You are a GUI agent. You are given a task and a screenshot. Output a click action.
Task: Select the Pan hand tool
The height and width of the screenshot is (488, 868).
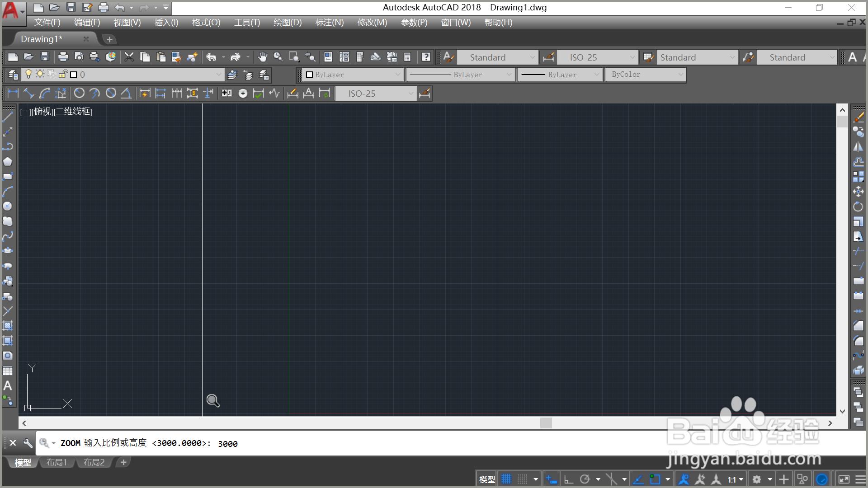(x=262, y=57)
